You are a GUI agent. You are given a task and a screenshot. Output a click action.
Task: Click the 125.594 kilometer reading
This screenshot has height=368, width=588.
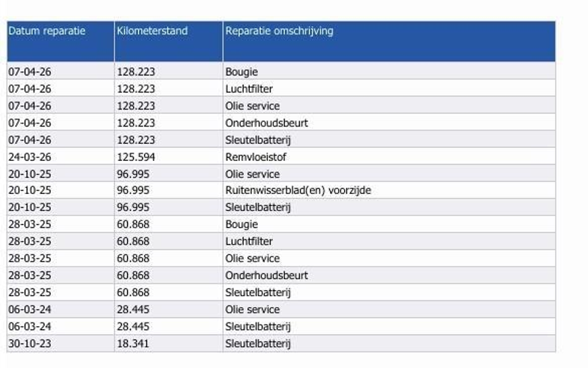(x=136, y=156)
